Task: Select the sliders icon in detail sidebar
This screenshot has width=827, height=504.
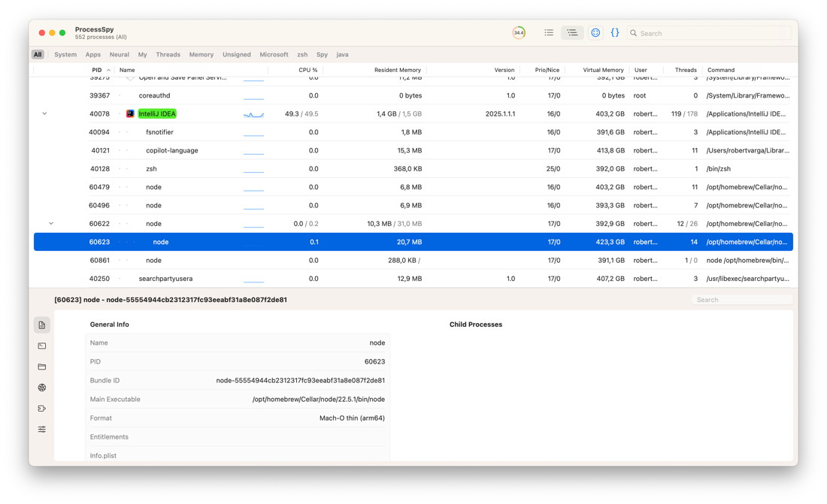Action: tap(42, 430)
